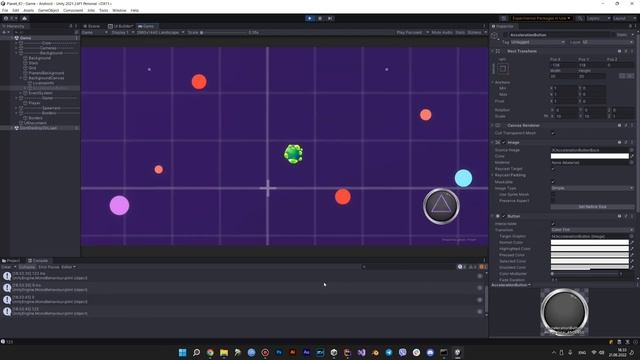Screen dimensions: 640x360
Task: Open Canvas Renderer component help icon
Action: [x=620, y=125]
